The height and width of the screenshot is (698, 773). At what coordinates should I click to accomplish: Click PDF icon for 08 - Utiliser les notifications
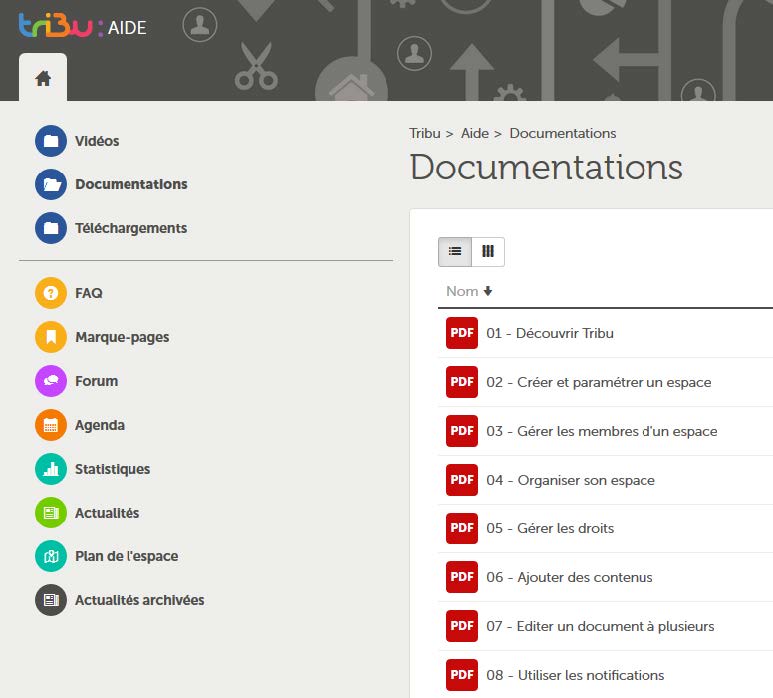coord(462,675)
